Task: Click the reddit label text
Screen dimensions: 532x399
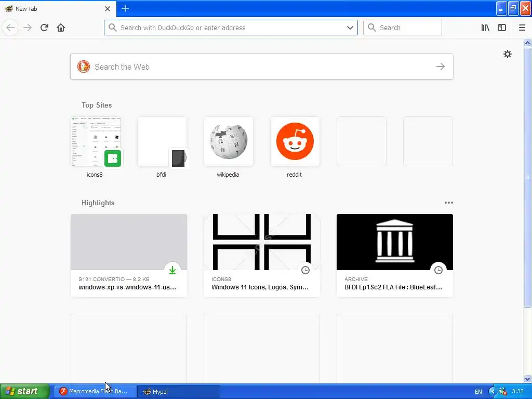Action: tap(294, 175)
